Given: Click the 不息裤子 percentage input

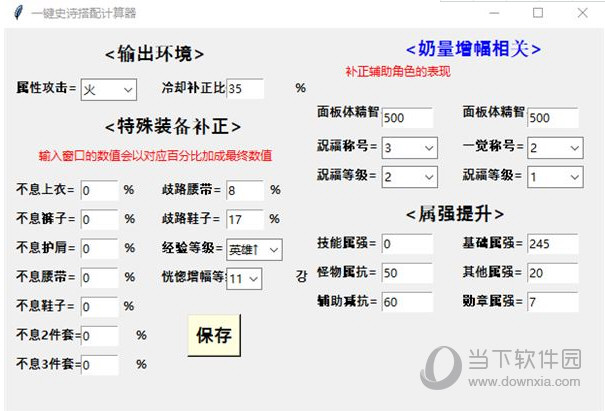Looking at the screenshot, I should pyautogui.click(x=100, y=219).
